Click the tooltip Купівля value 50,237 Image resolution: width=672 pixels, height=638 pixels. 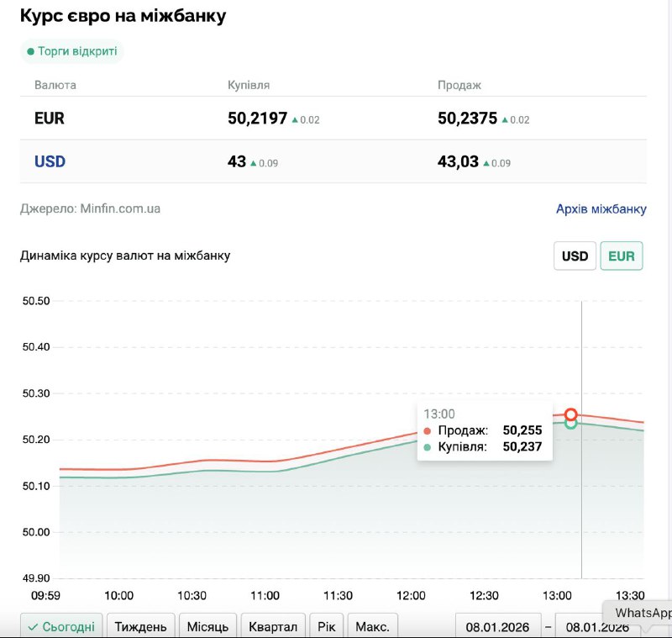[x=522, y=447]
